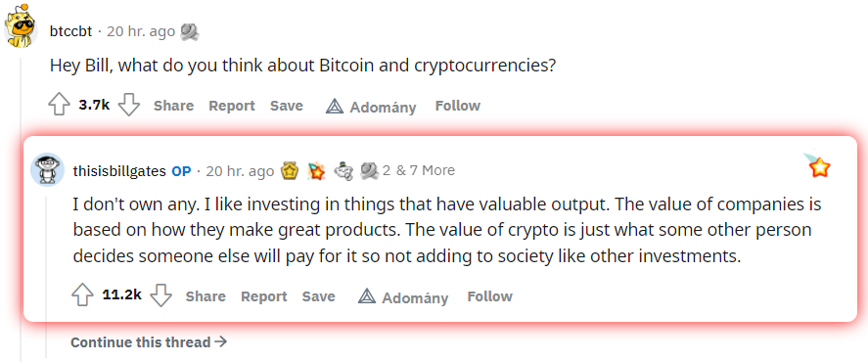Downvote btccbt's comment about cryptocurrencies
868x362 pixels.
[x=129, y=105]
